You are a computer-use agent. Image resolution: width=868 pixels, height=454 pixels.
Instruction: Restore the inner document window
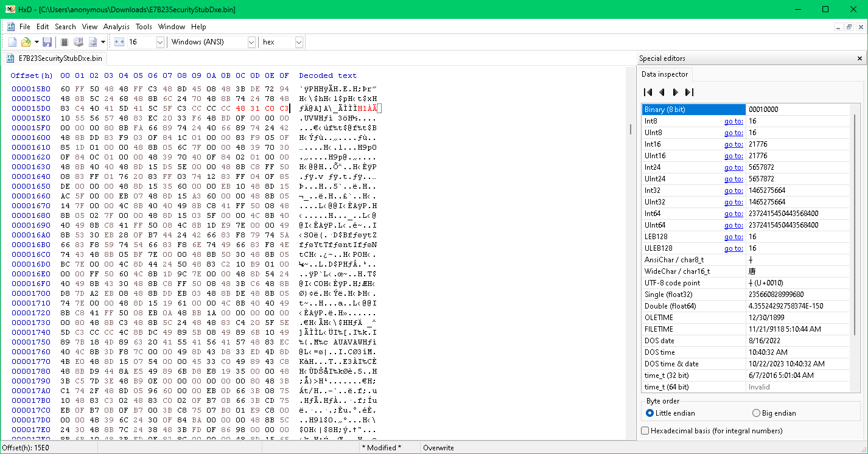pyautogui.click(x=849, y=27)
